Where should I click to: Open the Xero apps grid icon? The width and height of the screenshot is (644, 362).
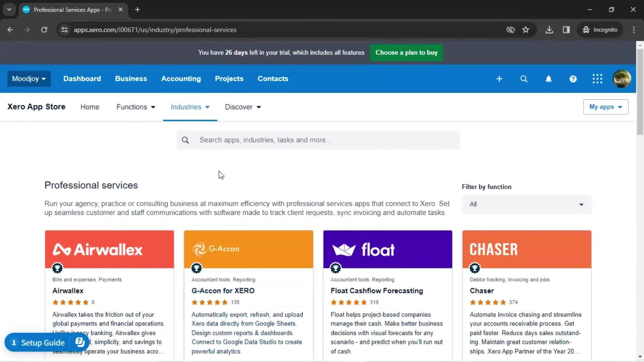[597, 79]
